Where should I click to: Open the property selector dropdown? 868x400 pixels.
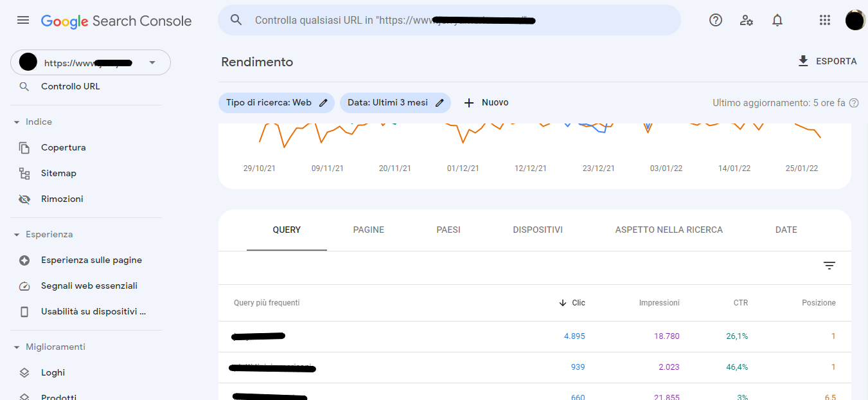tap(152, 62)
